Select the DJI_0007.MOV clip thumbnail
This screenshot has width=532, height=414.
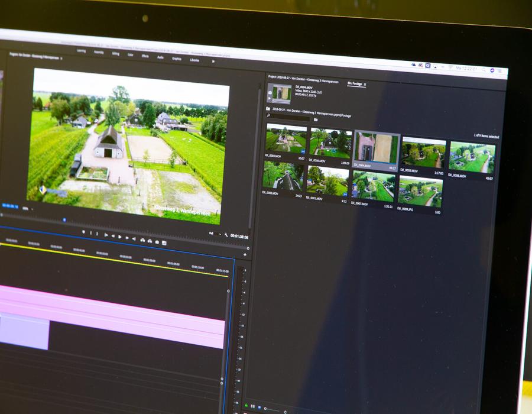(373, 186)
